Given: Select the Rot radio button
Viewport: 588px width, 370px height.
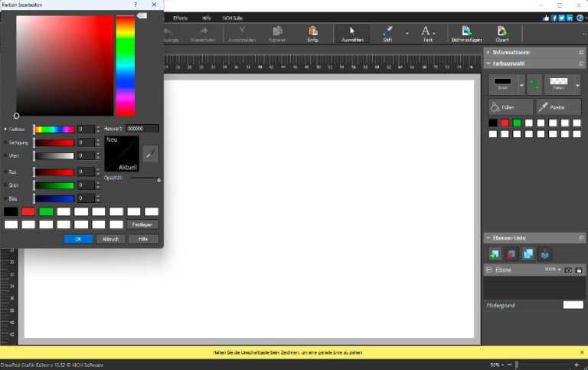Looking at the screenshot, I should click(6, 172).
